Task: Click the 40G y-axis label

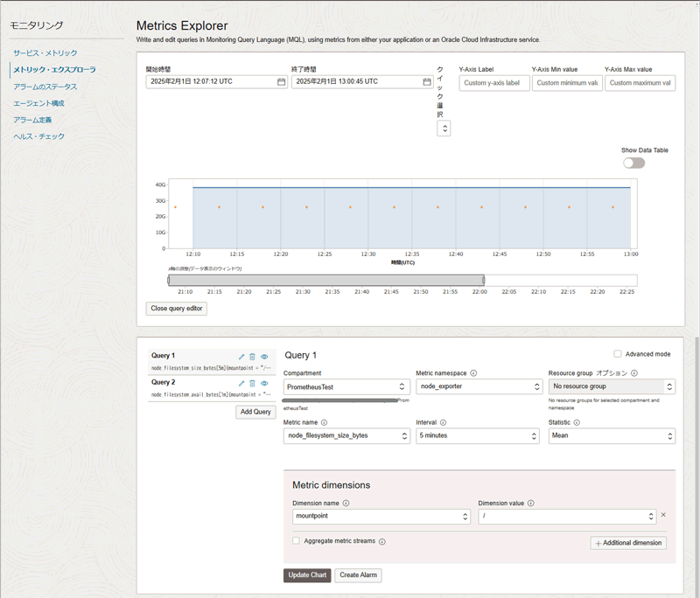Action: pyautogui.click(x=160, y=184)
